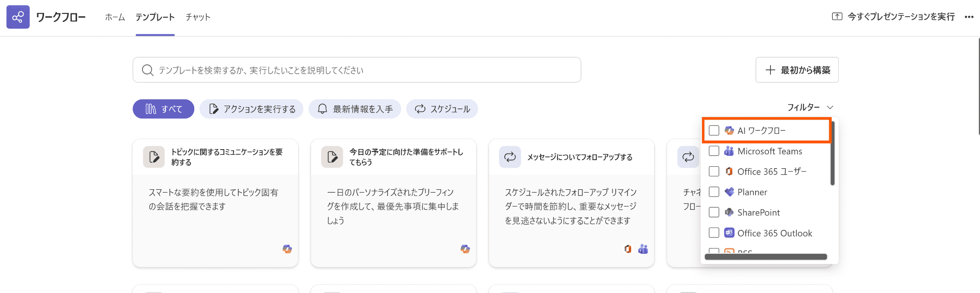Viewport: 980px width, 293px height.
Task: Click the search magnifier icon
Action: [147, 70]
